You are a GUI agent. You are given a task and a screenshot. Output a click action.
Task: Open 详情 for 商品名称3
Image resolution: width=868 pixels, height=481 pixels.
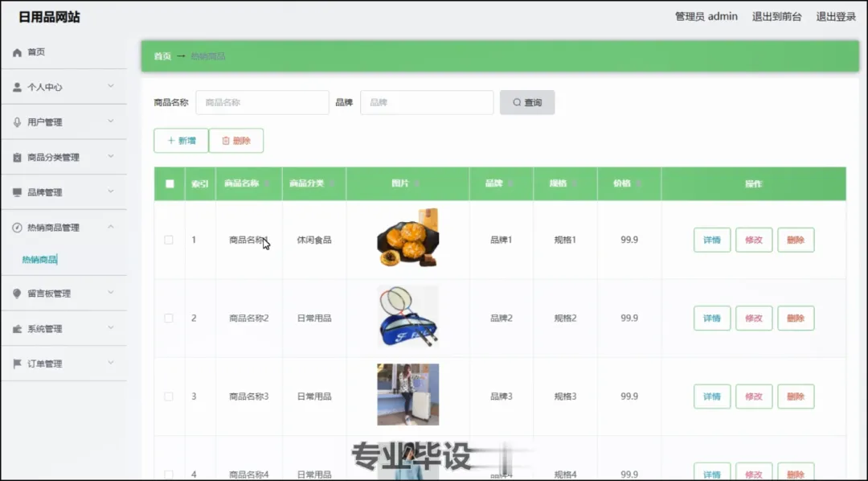[712, 397]
